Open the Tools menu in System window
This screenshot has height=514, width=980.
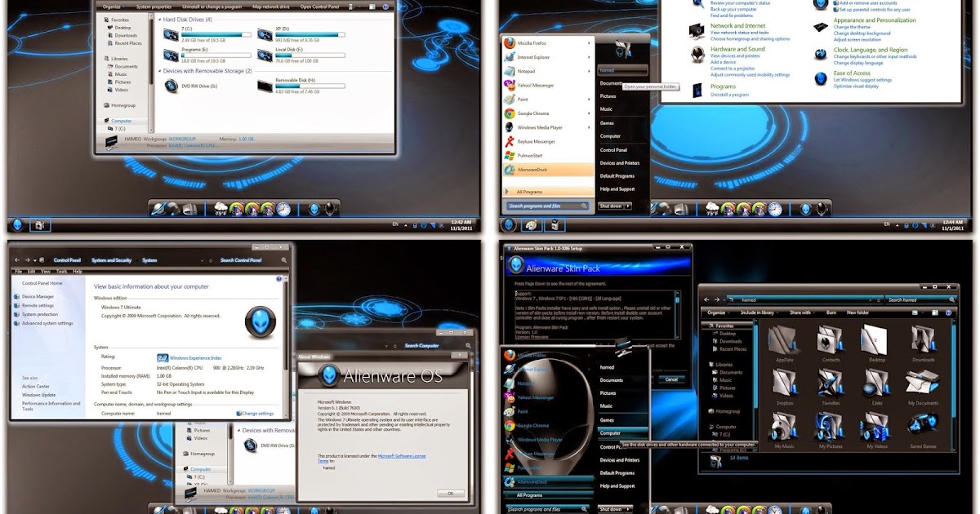(x=60, y=271)
